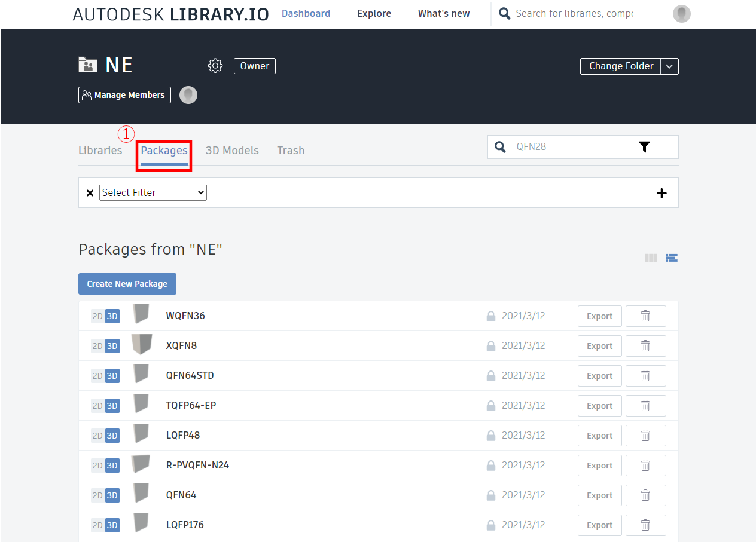This screenshot has height=542, width=756.
Task: Remove filter with the X icon
Action: pyautogui.click(x=90, y=193)
